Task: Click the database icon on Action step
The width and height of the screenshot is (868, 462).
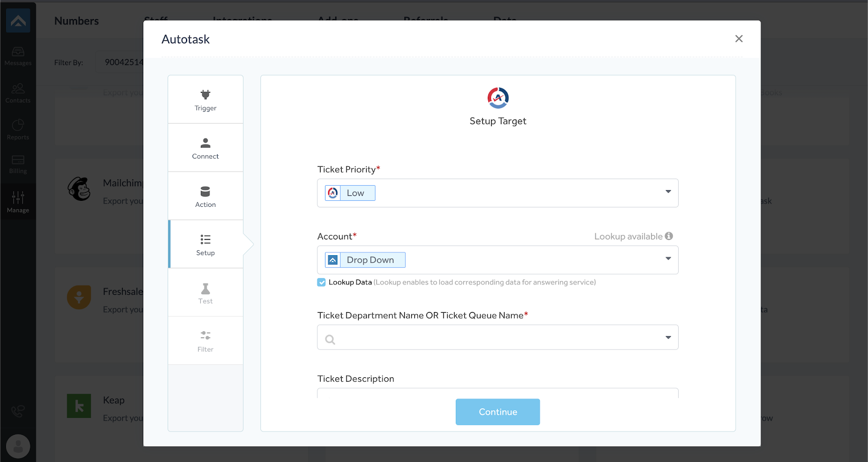Action: point(206,191)
